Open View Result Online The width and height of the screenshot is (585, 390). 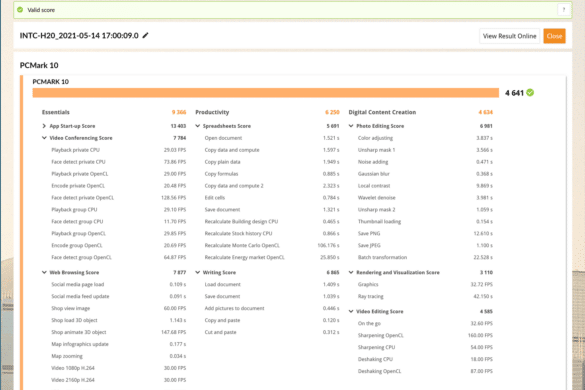click(509, 36)
